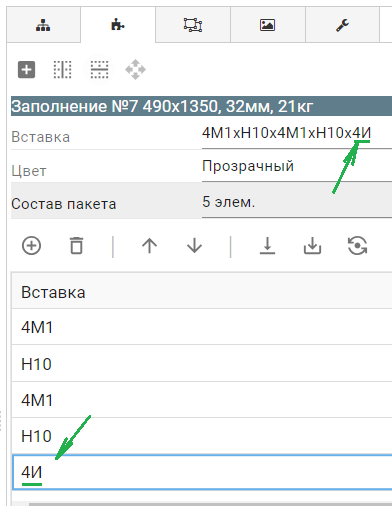
Task: Select the Н10 row below first 4М1
Action: [x=202, y=363]
